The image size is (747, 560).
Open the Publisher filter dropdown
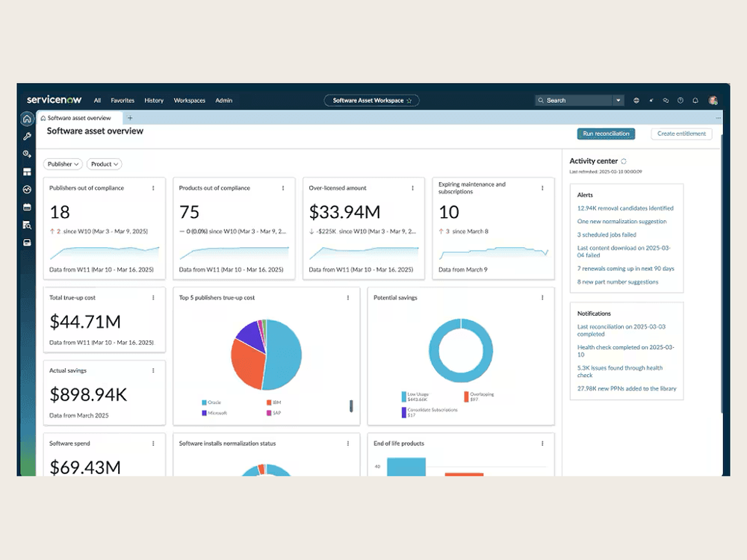click(62, 164)
